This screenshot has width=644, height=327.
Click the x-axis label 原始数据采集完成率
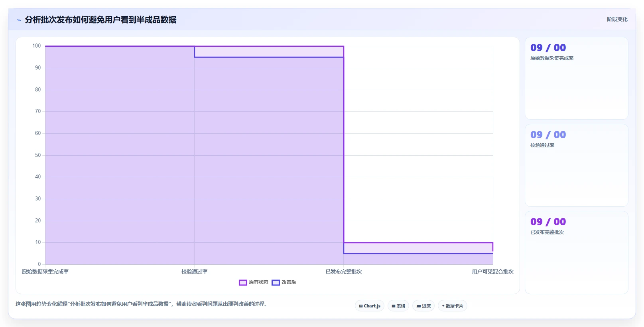tap(45, 272)
